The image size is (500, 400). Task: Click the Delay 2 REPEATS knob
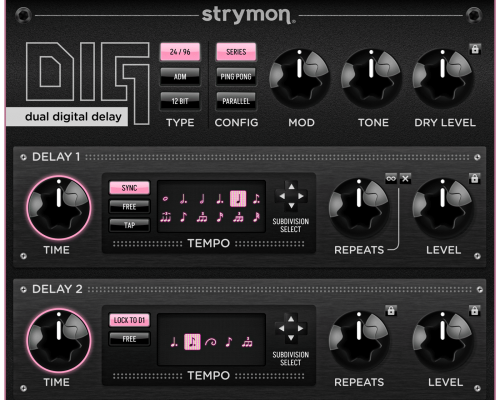click(x=359, y=341)
